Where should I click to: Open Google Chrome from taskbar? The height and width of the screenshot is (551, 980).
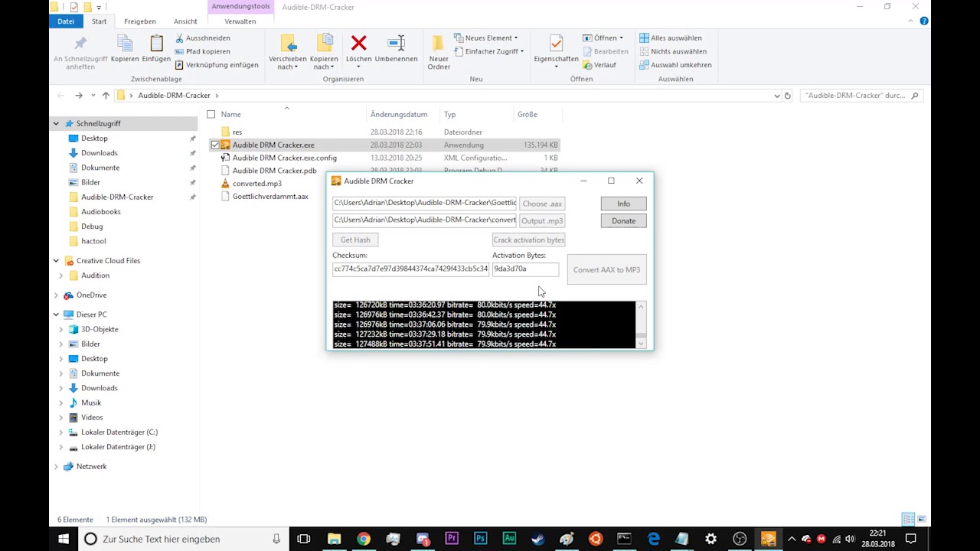pyautogui.click(x=364, y=539)
